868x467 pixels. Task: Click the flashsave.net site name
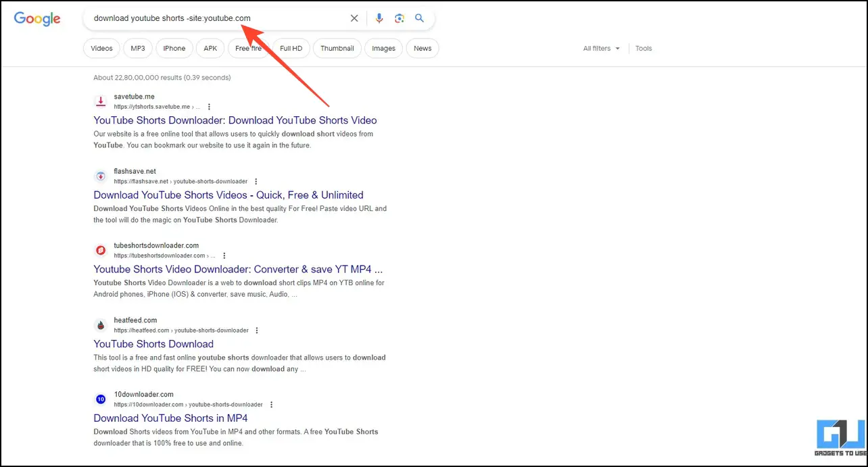coord(135,171)
